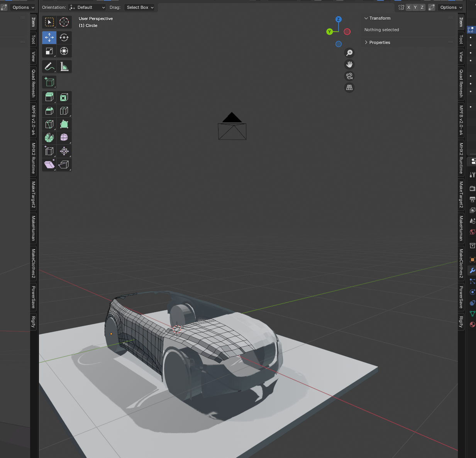Open the Drag Select Box dropdown
This screenshot has height=458, width=476.
[x=140, y=7]
